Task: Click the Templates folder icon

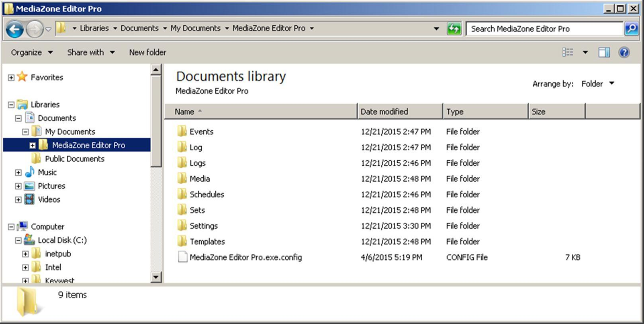Action: point(182,241)
